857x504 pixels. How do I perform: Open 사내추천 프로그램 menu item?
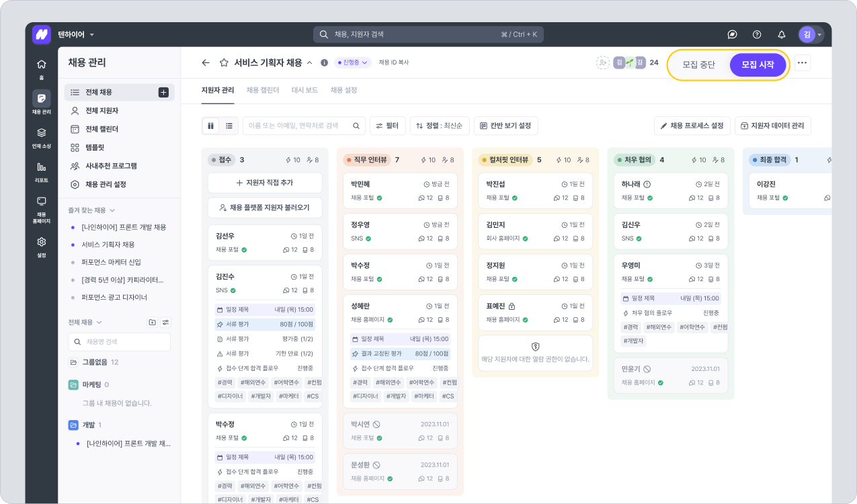120,166
